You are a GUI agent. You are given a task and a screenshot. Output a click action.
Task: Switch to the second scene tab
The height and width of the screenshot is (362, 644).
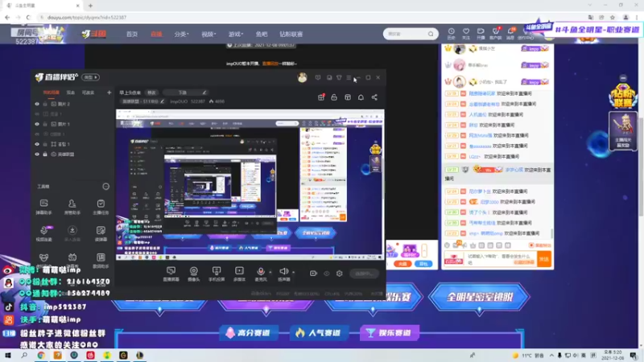click(71, 93)
